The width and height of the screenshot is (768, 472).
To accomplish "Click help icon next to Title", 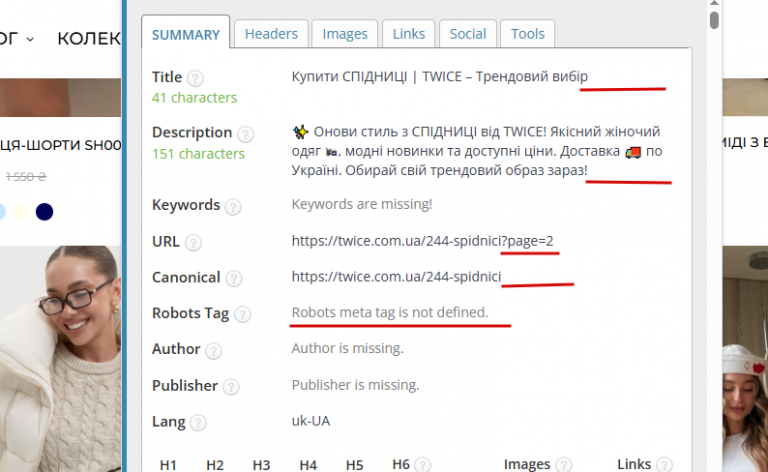I will pyautogui.click(x=195, y=78).
